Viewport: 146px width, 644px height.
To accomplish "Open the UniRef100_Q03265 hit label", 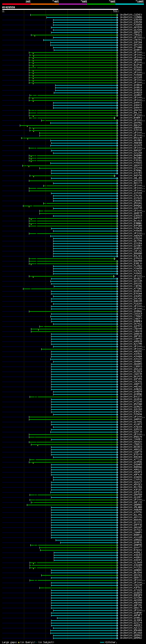I will coord(131,77).
